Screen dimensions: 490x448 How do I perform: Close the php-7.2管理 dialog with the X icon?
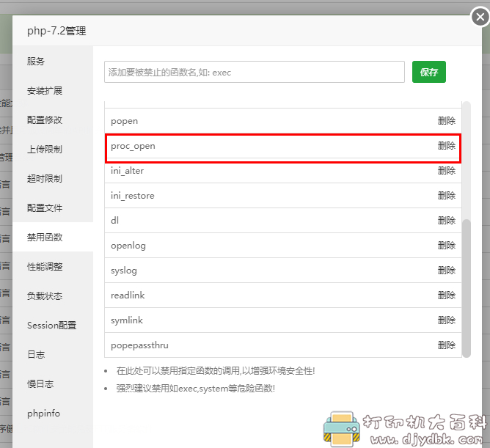tap(480, 17)
